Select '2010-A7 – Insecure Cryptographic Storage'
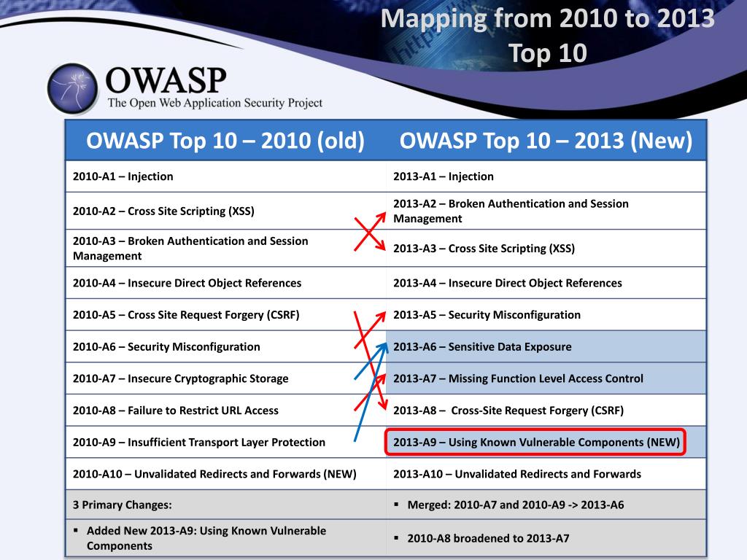Viewport: 747px width, 560px height. click(181, 378)
